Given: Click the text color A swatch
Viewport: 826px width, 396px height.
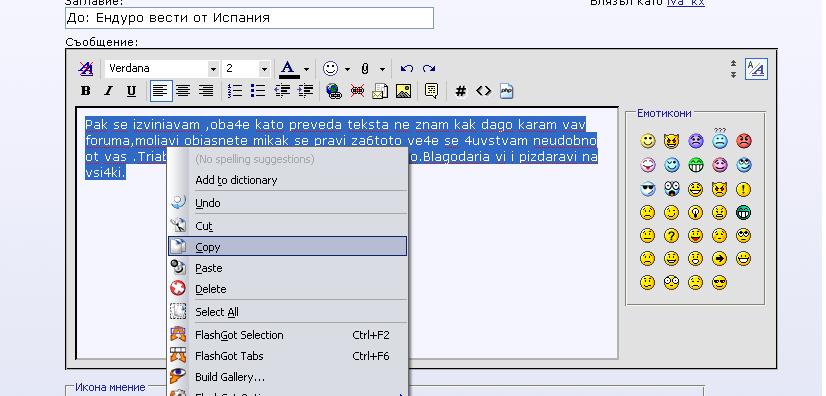Looking at the screenshot, I should pyautogui.click(x=288, y=69).
